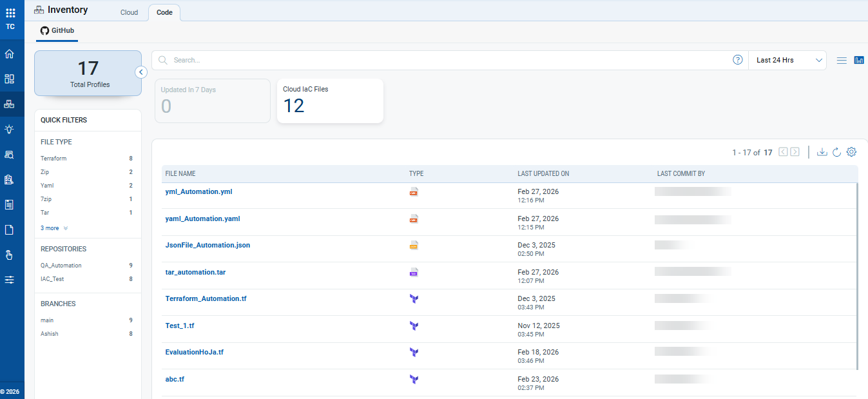This screenshot has height=399, width=868.
Task: Click the table vertical scrollbar
Action: point(857,276)
